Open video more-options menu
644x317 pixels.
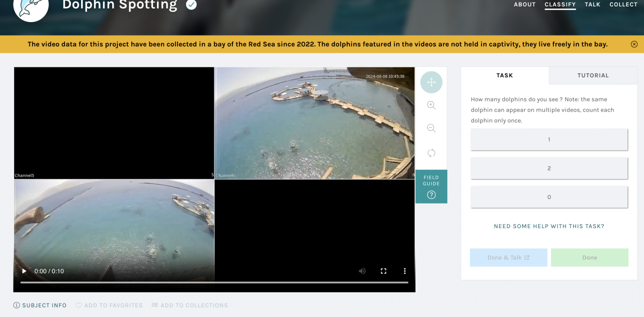[405, 271]
